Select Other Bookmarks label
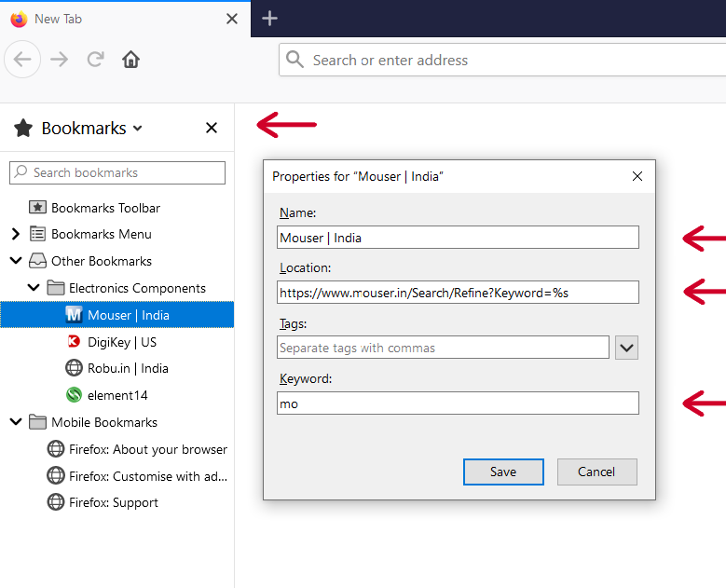The height and width of the screenshot is (588, 726). (x=102, y=261)
